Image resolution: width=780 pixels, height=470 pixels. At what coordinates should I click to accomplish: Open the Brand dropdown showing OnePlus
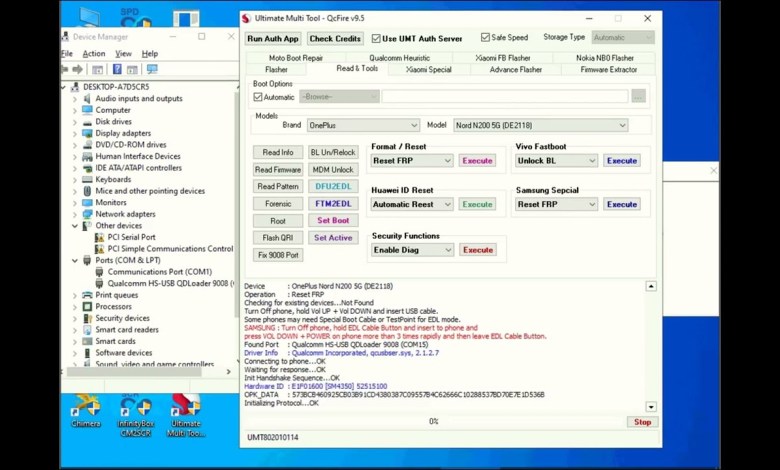pyautogui.click(x=363, y=125)
